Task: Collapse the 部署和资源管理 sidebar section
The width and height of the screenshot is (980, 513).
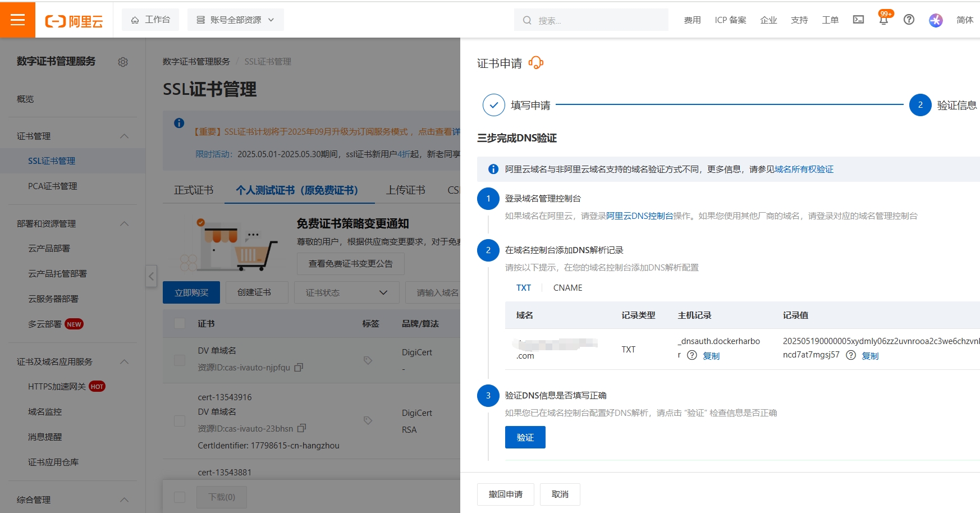Action: [x=125, y=224]
